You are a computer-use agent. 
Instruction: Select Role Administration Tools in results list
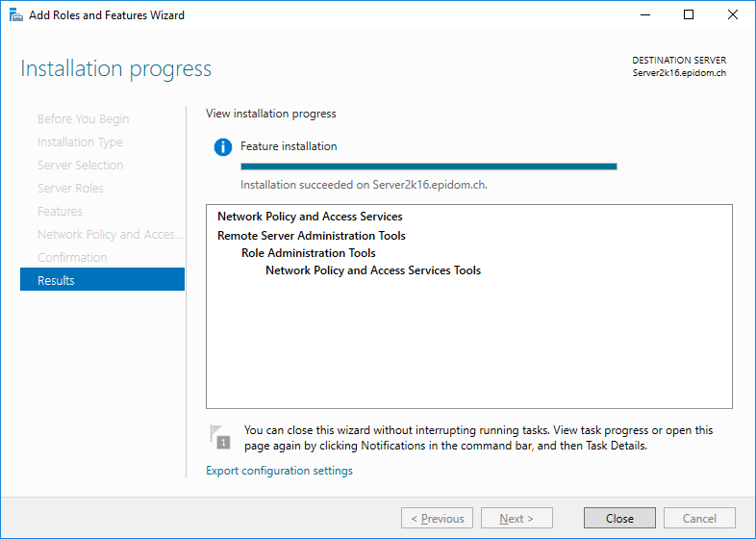click(x=308, y=253)
